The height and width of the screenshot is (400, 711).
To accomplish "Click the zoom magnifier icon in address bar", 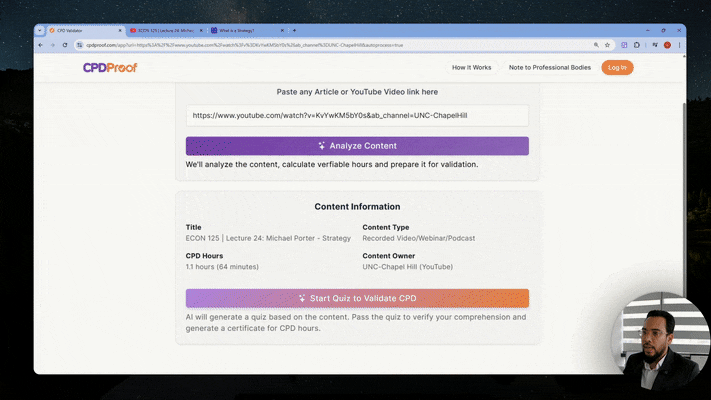I will click(x=594, y=45).
